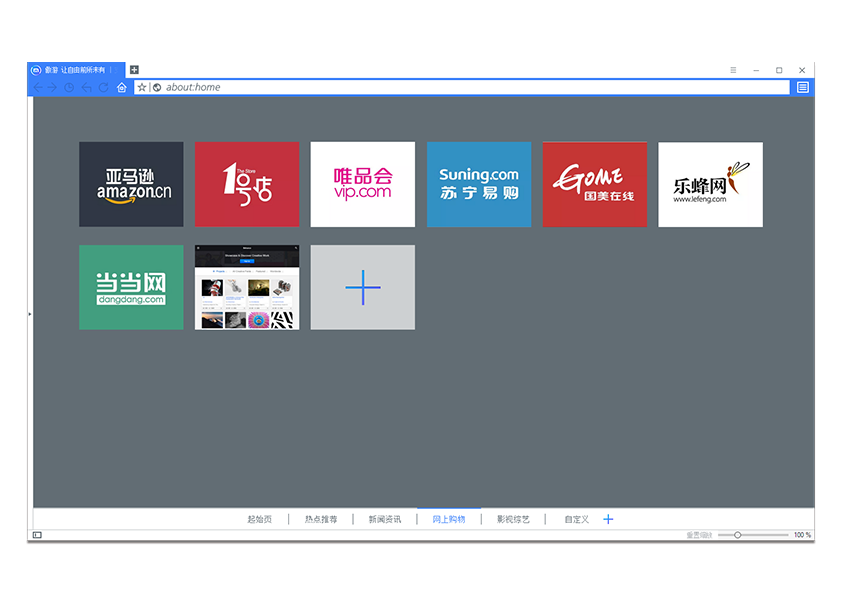Open the Amazon.cn quick access tile
Screen dimensions: 842x596
click(x=131, y=184)
